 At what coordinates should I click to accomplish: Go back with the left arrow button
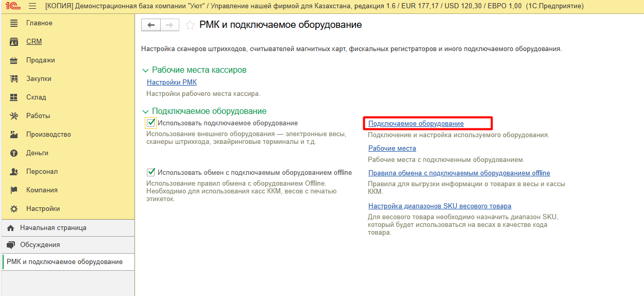[151, 25]
